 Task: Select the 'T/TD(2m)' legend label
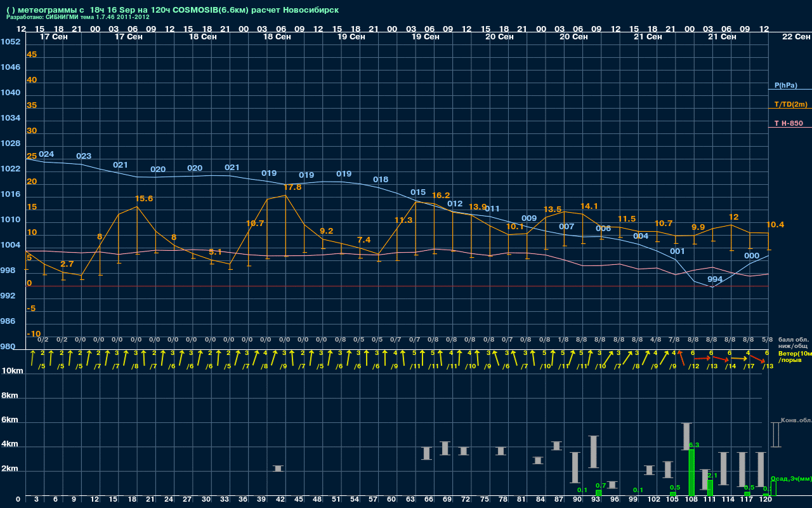790,104
